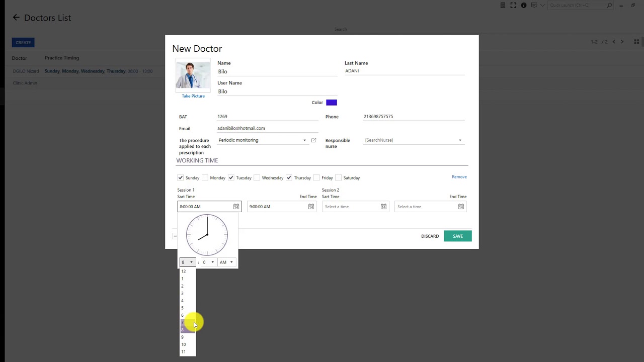The width and height of the screenshot is (644, 362).
Task: Select hour 7 in the list
Action: [x=187, y=323]
